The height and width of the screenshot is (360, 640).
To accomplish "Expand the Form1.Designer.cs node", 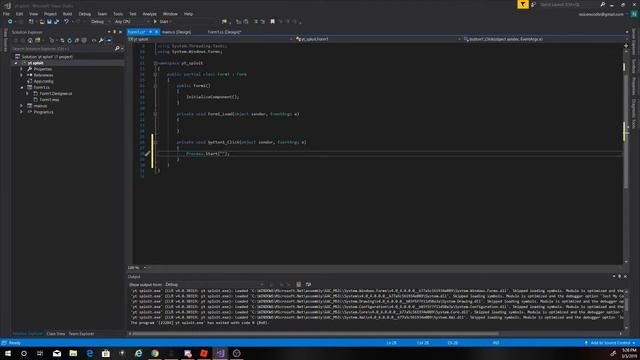I will coord(28,93).
